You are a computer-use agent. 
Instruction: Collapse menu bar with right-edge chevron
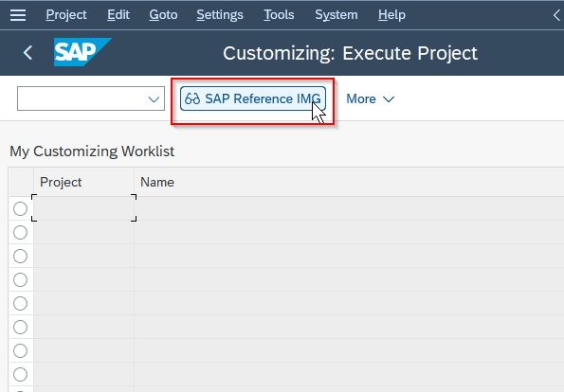[556, 15]
